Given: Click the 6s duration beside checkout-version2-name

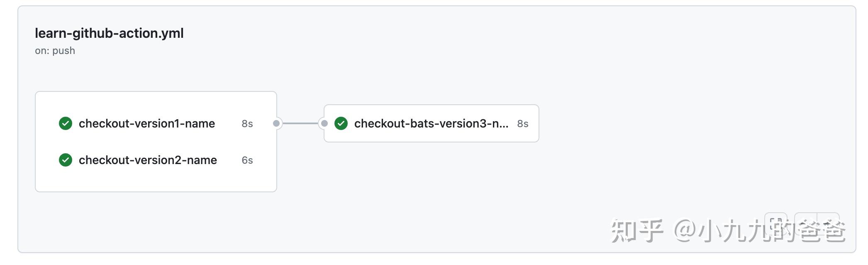Looking at the screenshot, I should pyautogui.click(x=247, y=160).
